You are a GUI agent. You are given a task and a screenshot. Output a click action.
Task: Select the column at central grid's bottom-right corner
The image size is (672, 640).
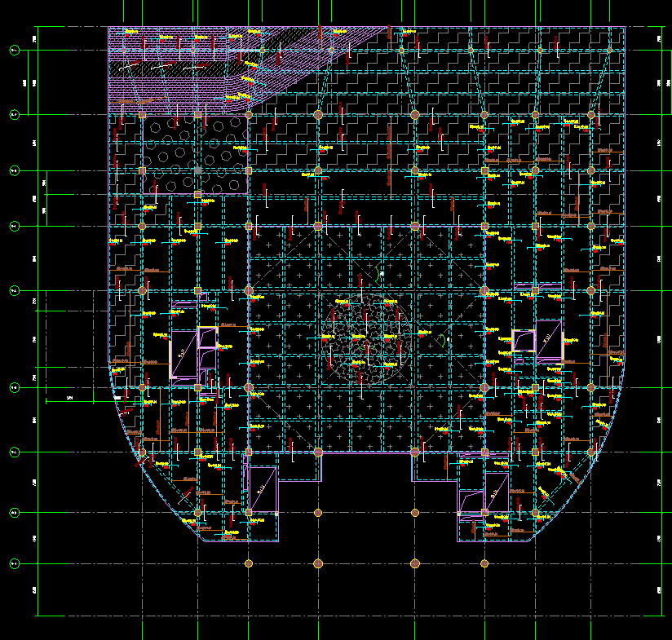pyautogui.click(x=484, y=452)
